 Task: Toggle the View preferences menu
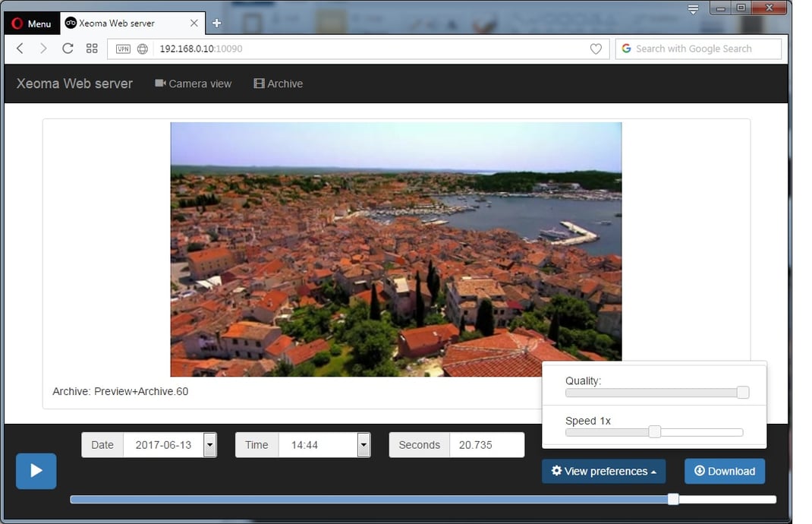pyautogui.click(x=604, y=471)
